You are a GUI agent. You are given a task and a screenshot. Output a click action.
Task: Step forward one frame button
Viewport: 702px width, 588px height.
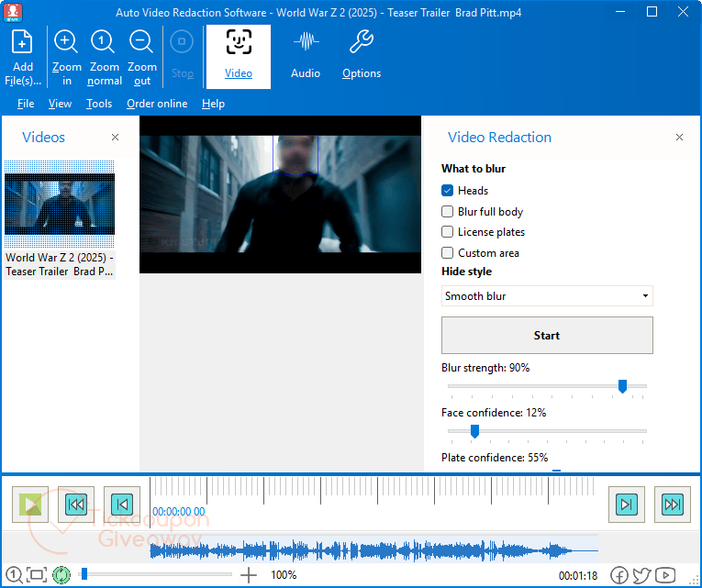coord(627,505)
